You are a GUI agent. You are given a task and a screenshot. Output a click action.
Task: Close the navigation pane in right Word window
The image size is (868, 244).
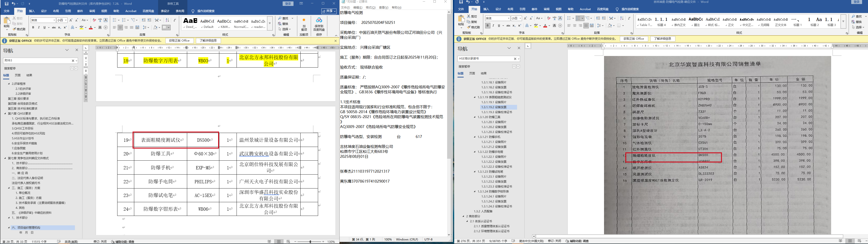519,48
